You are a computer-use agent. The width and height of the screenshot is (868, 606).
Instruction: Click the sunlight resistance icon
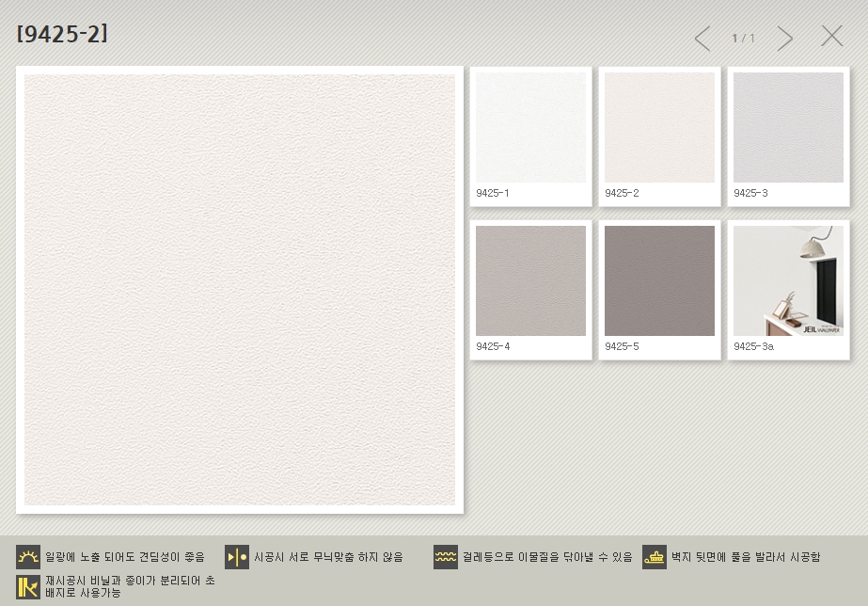tap(28, 557)
